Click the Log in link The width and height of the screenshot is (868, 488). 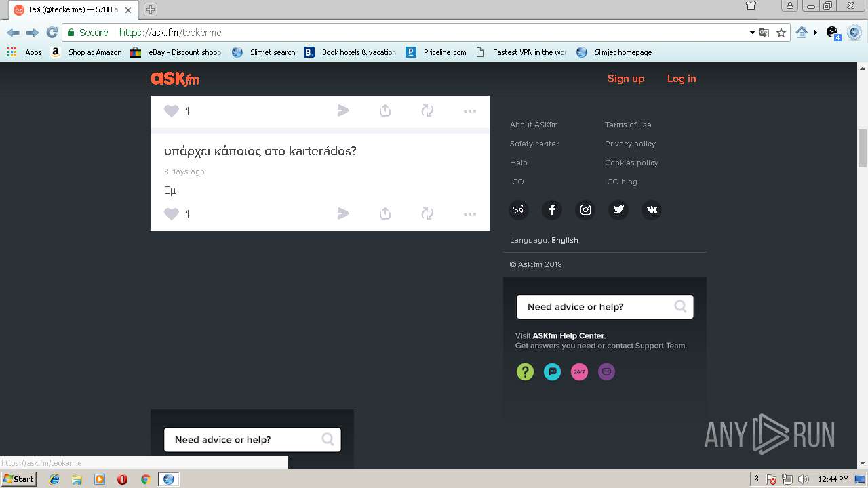point(682,79)
